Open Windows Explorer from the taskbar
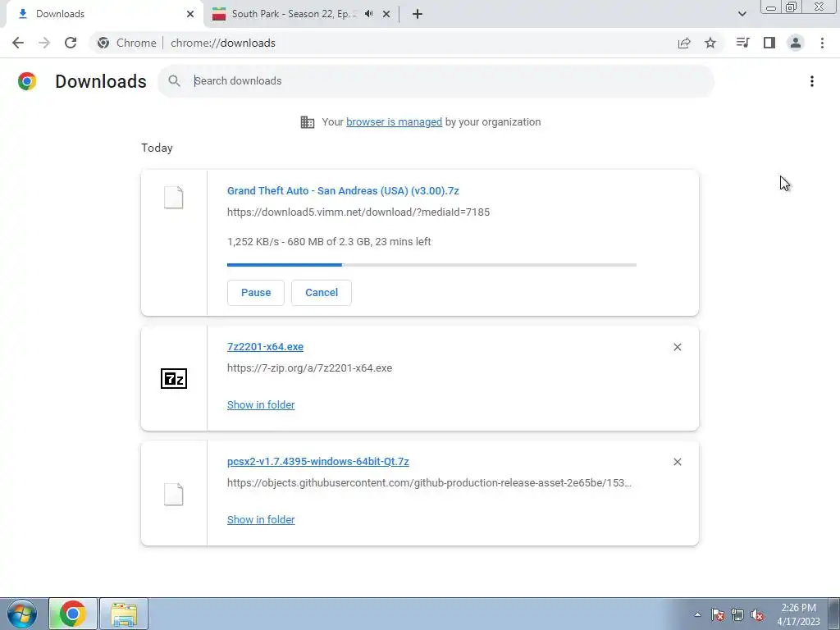The image size is (840, 630). coord(124,614)
